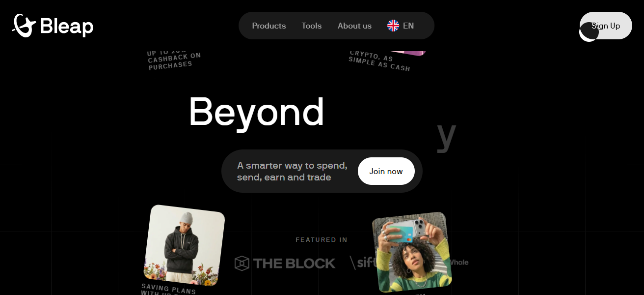Screen dimensions: 644x295
Task: Expand the Tools navigation menu
Action: click(x=312, y=26)
